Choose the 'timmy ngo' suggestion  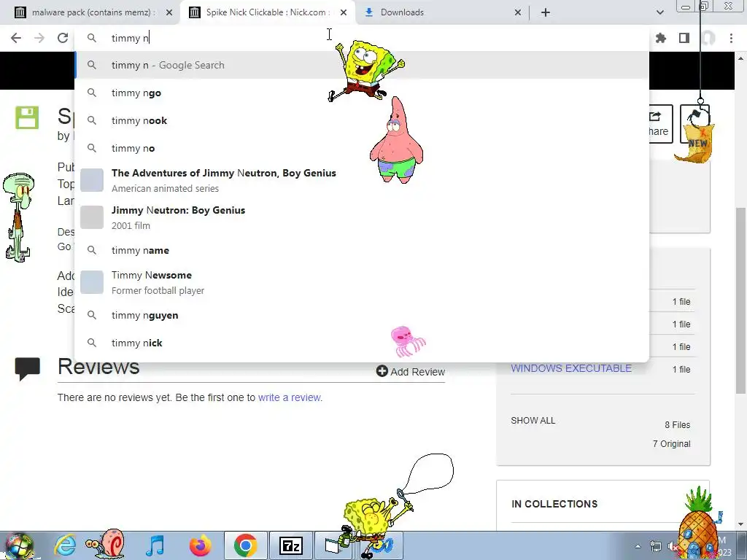pos(362,93)
